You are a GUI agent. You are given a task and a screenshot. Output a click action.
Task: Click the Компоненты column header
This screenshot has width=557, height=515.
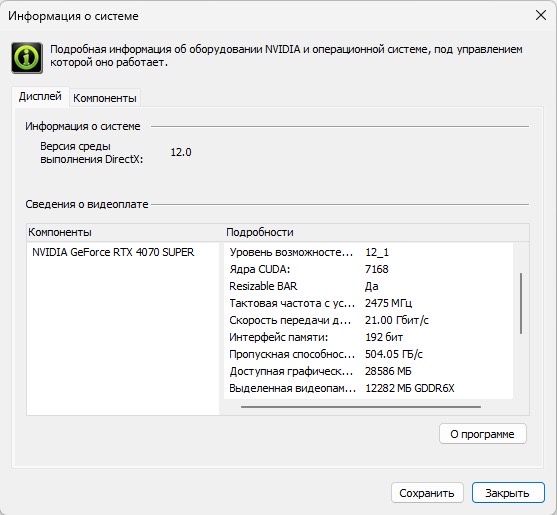pos(60,232)
